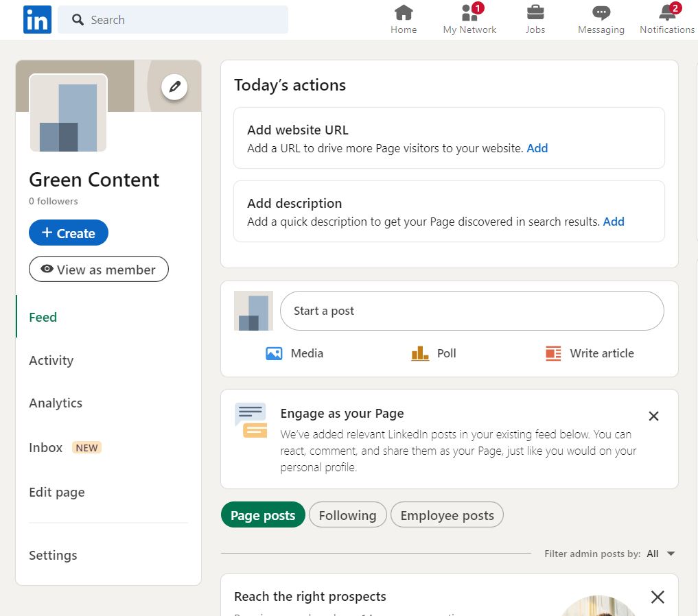Click the Today's actions heading
The width and height of the screenshot is (698, 616).
(x=290, y=85)
